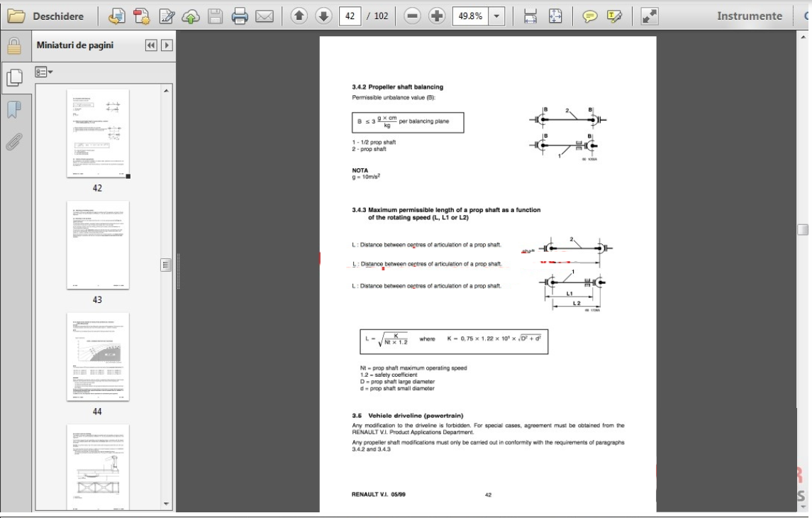Viewport: 812px width, 518px height.
Task: Click the create PDF icon
Action: pos(116,16)
